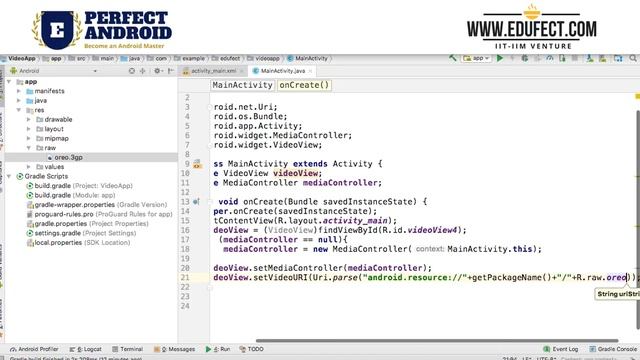Click the Make Project hammer icon
Screen dimensions: 640x360
pos(453,58)
